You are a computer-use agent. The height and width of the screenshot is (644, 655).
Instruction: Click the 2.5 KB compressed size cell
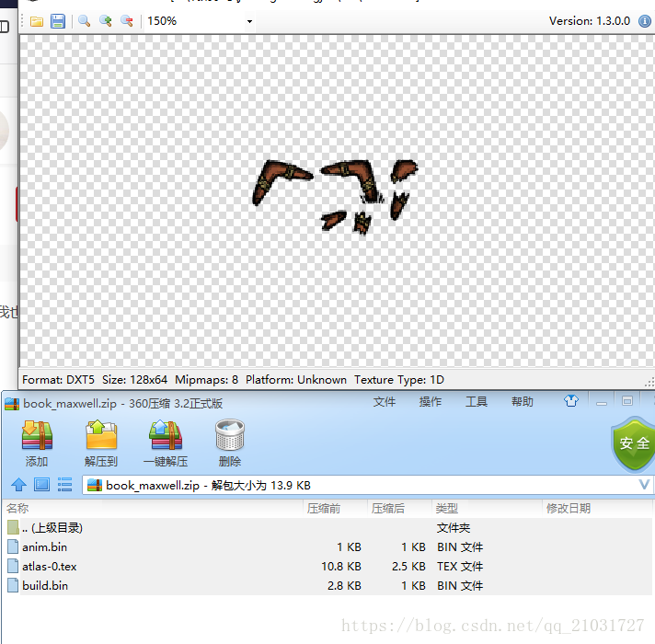pos(408,567)
